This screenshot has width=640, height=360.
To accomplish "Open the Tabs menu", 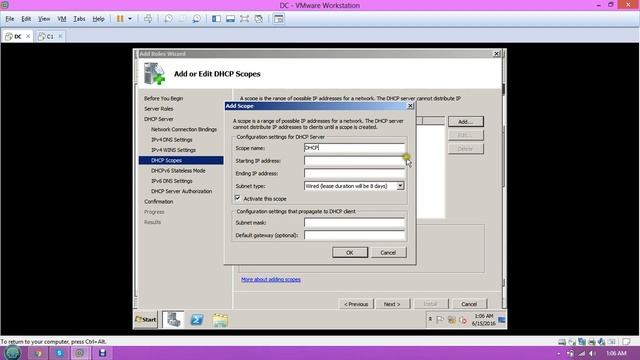I will 79,19.
